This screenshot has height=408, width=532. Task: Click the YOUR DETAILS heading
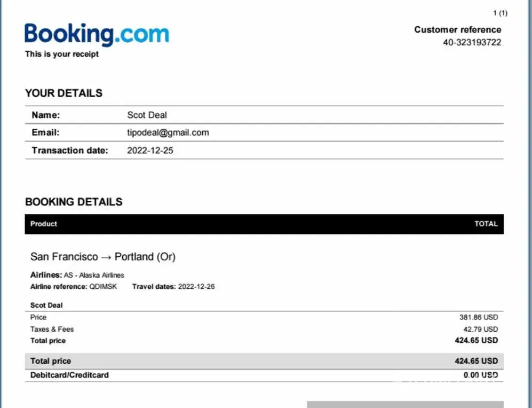pos(63,93)
